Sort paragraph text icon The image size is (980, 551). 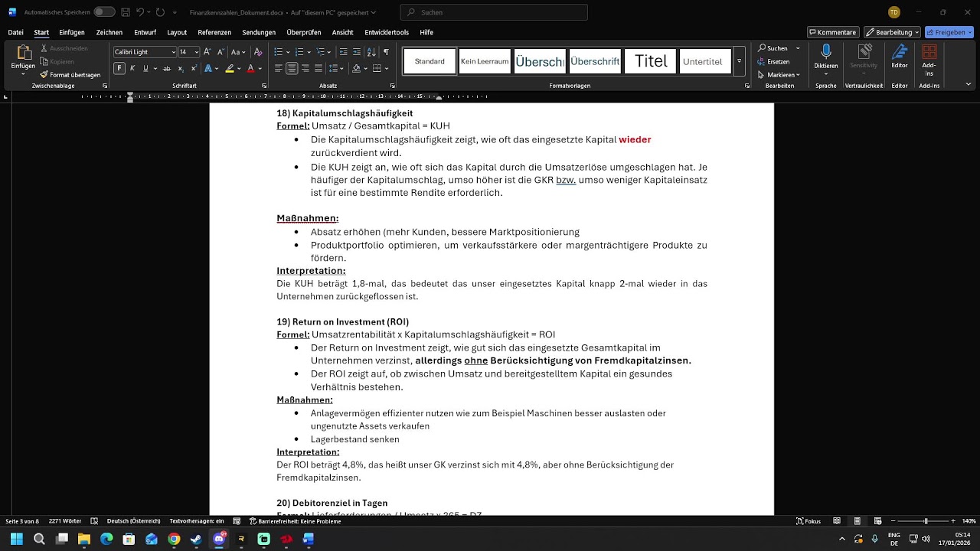371,52
